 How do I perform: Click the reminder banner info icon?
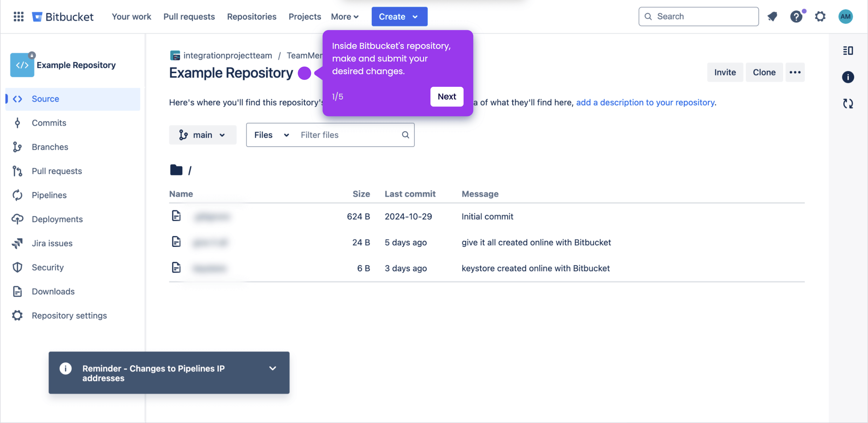click(x=65, y=368)
